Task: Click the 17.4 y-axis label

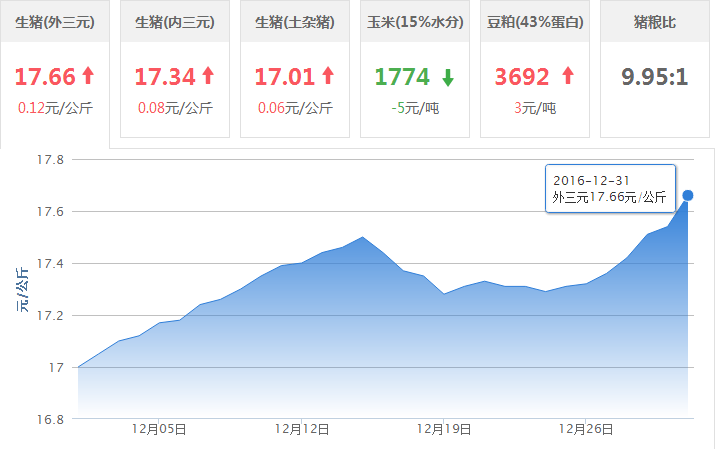Action: click(x=50, y=264)
